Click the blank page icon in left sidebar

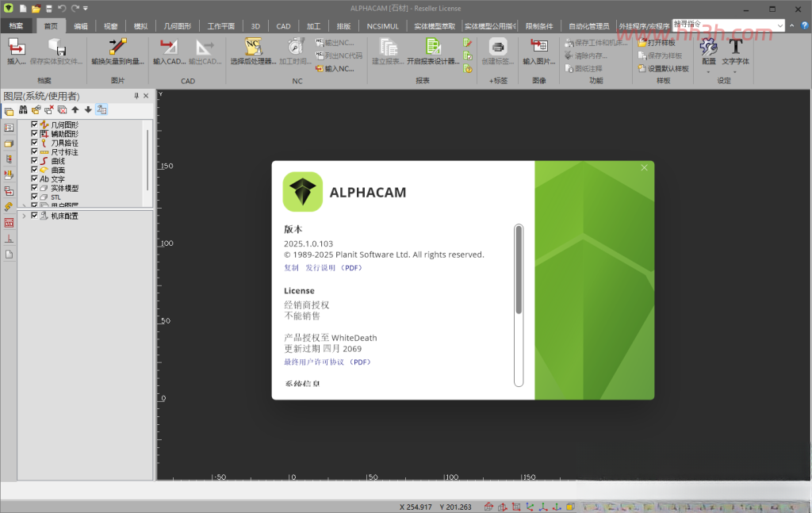click(x=9, y=255)
